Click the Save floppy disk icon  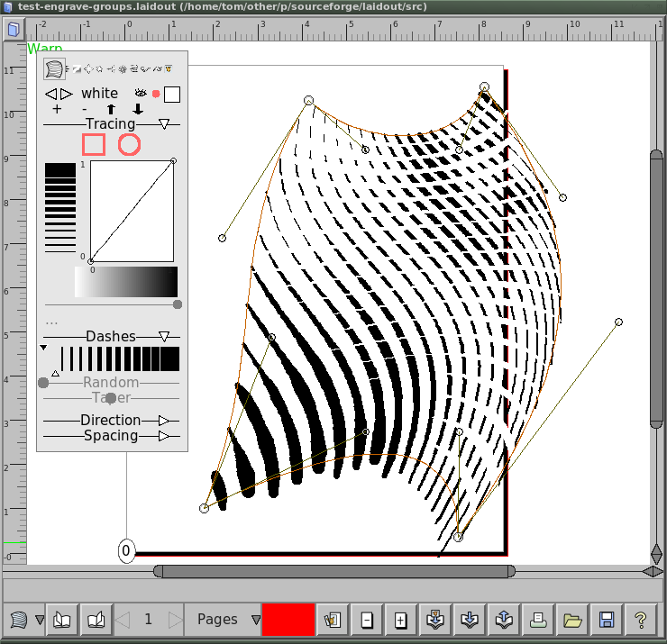tap(607, 620)
